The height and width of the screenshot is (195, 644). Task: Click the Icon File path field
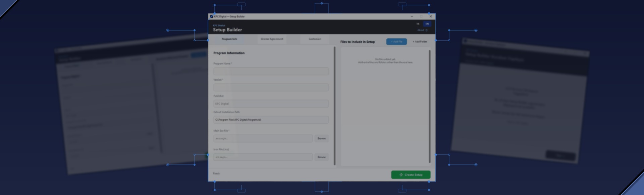click(263, 157)
